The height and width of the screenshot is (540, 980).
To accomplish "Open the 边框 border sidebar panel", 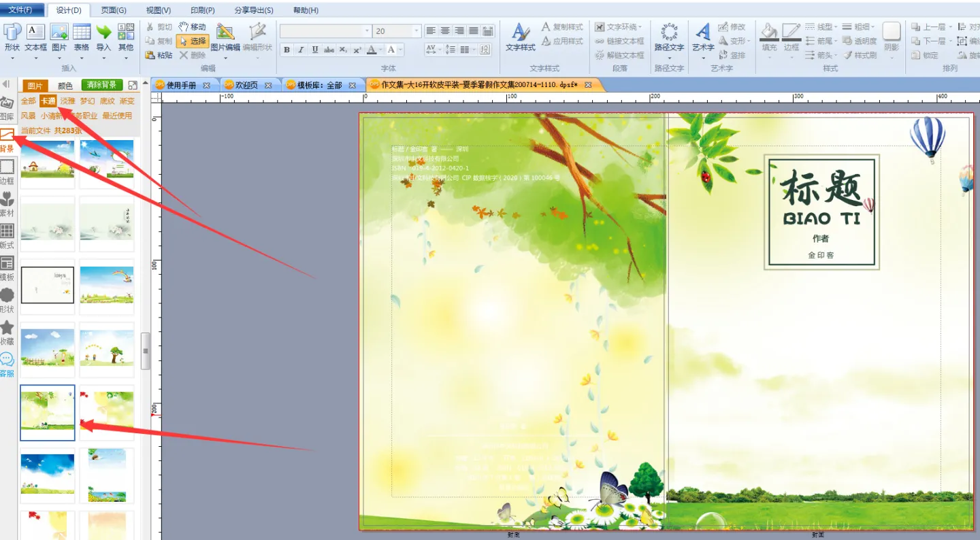I will click(7, 173).
